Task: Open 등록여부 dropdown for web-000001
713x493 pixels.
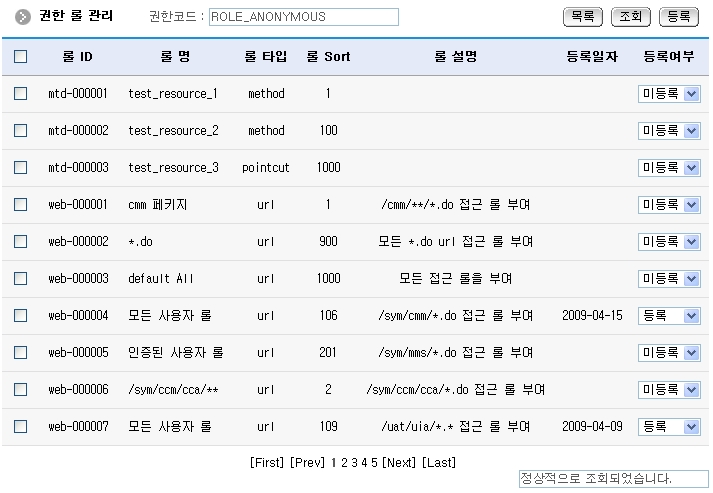Action: [669, 205]
